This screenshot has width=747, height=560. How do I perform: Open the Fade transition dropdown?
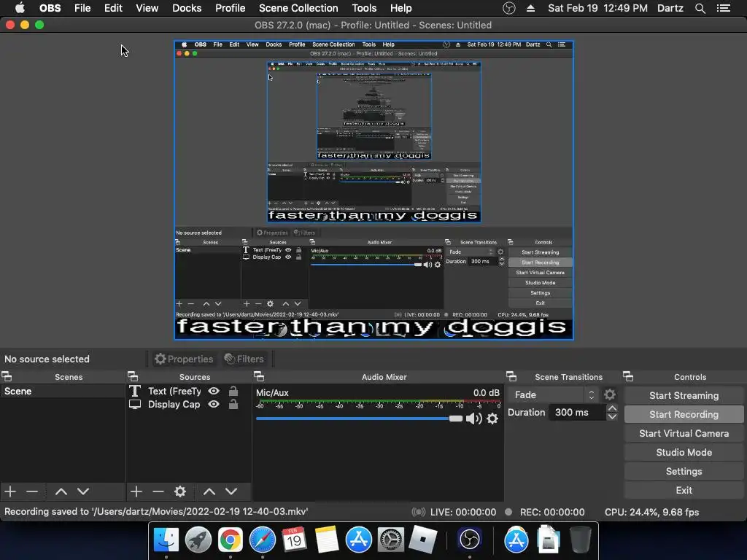[x=554, y=394]
